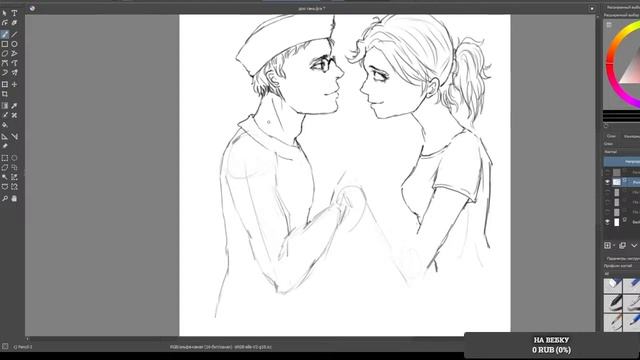Duplicate the current layer
The width and height of the screenshot is (640, 360).
tap(622, 245)
